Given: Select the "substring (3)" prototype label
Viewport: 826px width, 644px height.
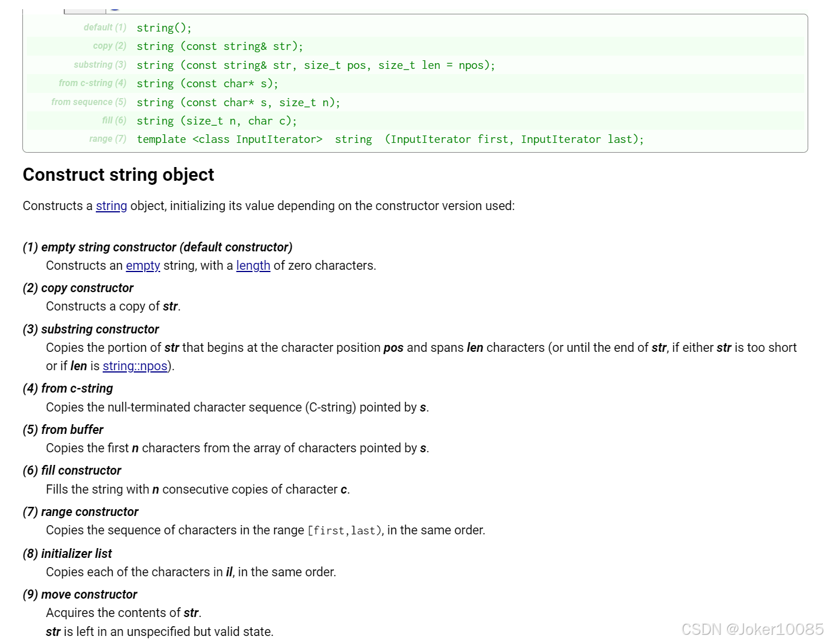Looking at the screenshot, I should click(100, 65).
